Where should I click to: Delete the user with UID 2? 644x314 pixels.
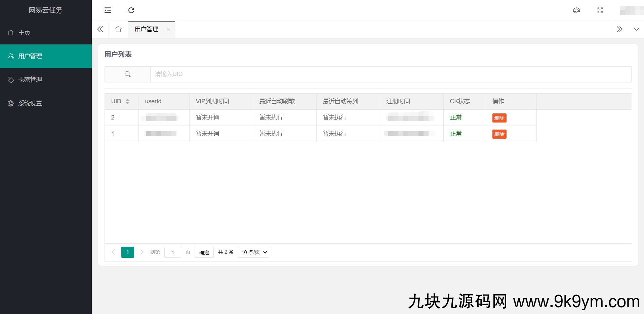click(499, 118)
